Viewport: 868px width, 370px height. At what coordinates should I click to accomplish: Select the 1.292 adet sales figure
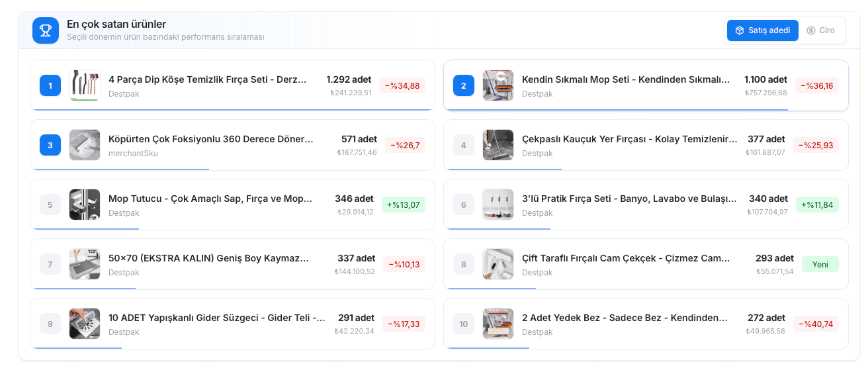[x=349, y=79]
